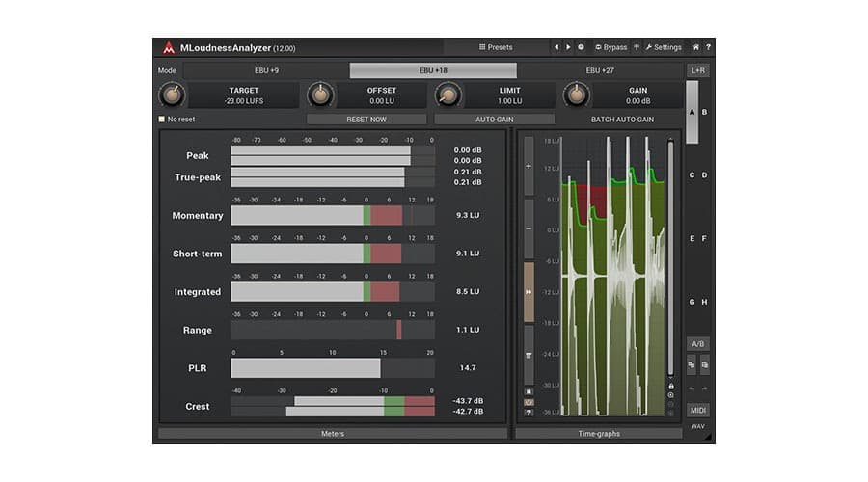This screenshot has width=868, height=482.
Task: Click the highlighted icon below time-graph pause
Action: click(x=529, y=402)
